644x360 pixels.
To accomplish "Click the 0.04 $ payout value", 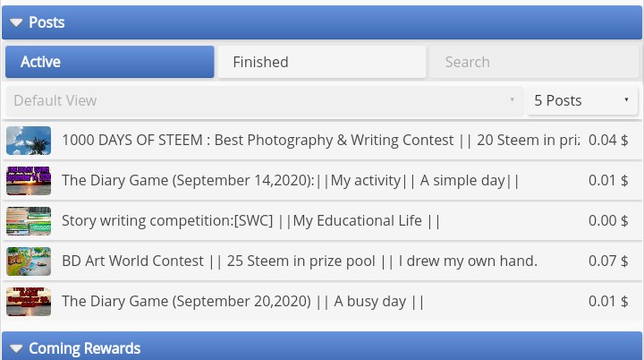I will tap(608, 141).
